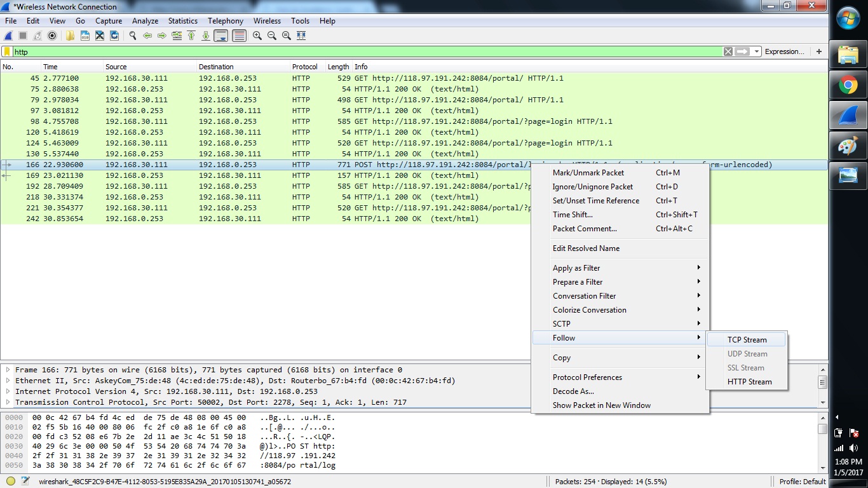Select TCP Stream from the Follow submenu
The image size is (868, 488).
[x=746, y=339]
